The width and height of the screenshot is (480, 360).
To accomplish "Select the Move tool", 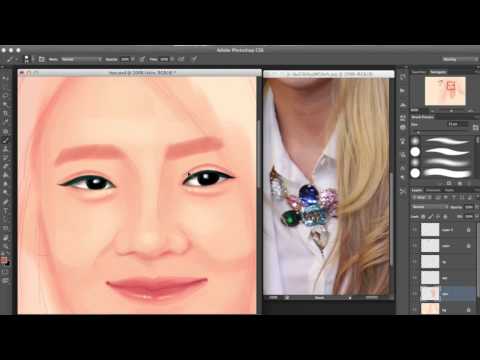I will (5, 78).
